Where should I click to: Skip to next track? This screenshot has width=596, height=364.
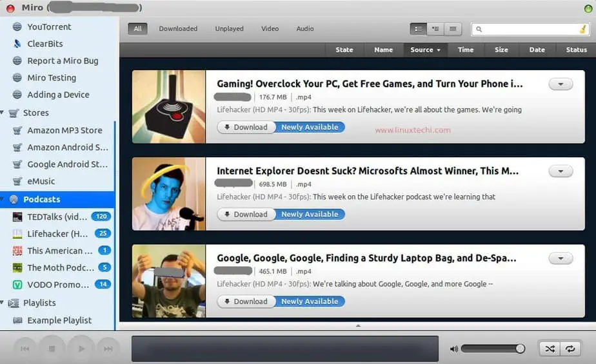108,349
